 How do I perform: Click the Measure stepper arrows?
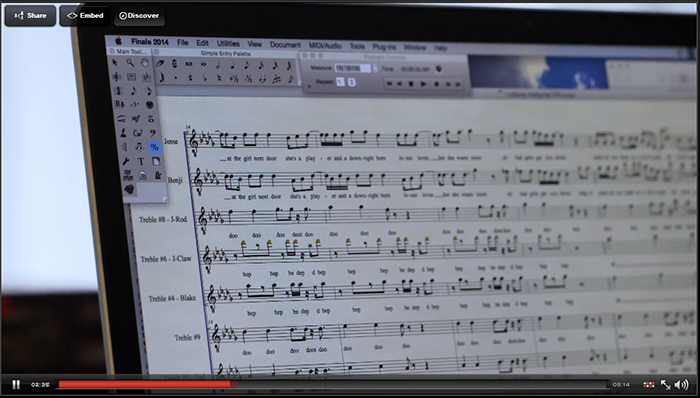pyautogui.click(x=375, y=68)
